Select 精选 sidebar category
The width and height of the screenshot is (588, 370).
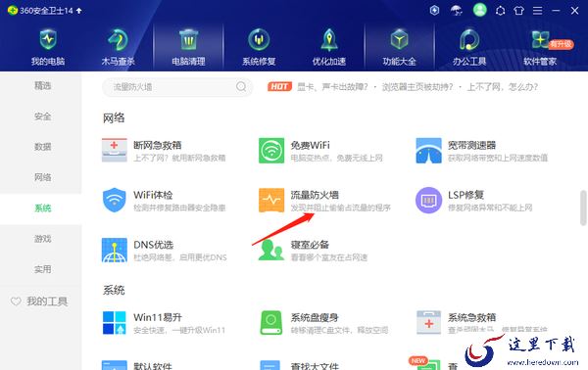(43, 86)
